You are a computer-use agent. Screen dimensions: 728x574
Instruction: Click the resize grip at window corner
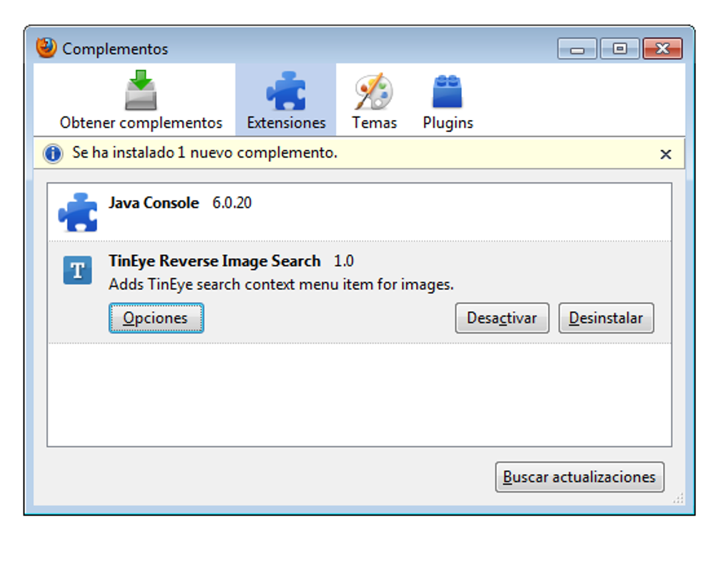point(678,498)
